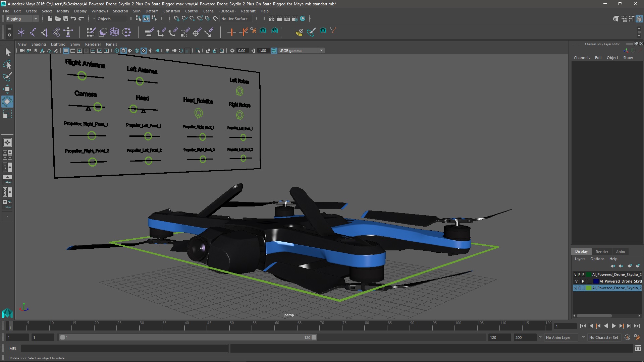
Task: Open the Rigging menu set dropdown
Action: click(22, 19)
